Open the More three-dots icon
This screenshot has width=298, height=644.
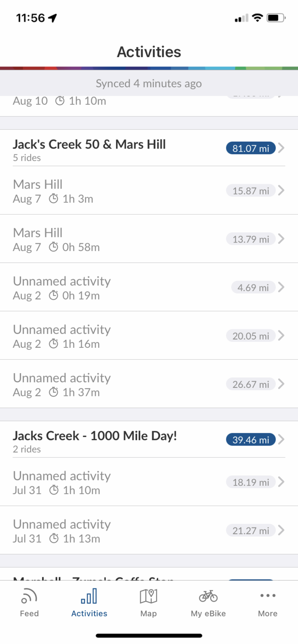coord(267,595)
